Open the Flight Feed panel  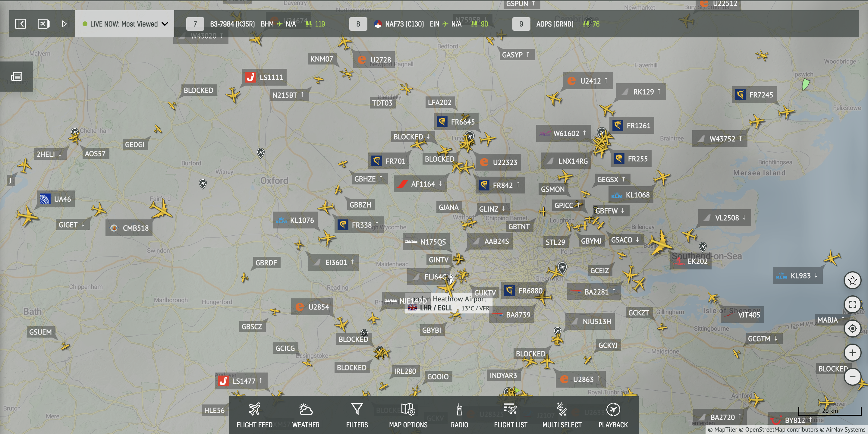click(x=254, y=415)
